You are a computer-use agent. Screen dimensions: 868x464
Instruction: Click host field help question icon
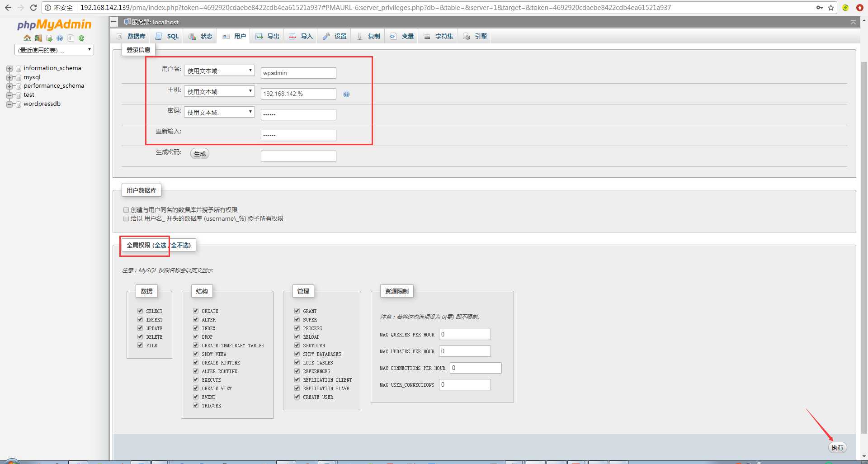click(346, 94)
